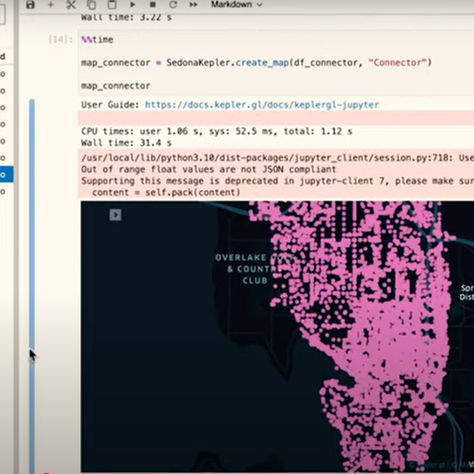
Task: Select the cell 14 prompt number
Action: [x=61, y=40]
